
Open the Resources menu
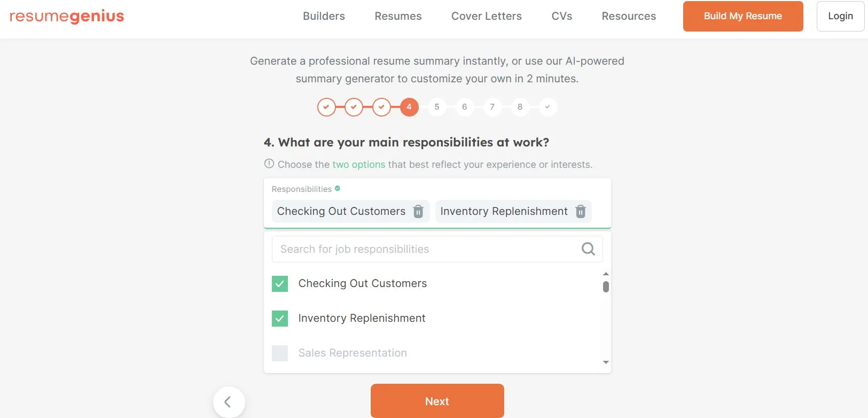click(628, 16)
